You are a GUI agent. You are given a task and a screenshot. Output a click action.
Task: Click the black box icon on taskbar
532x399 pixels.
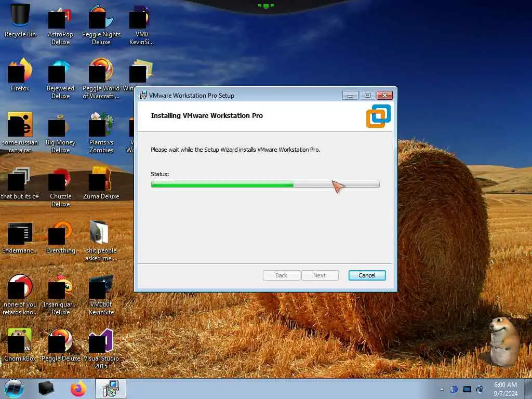(x=46, y=389)
